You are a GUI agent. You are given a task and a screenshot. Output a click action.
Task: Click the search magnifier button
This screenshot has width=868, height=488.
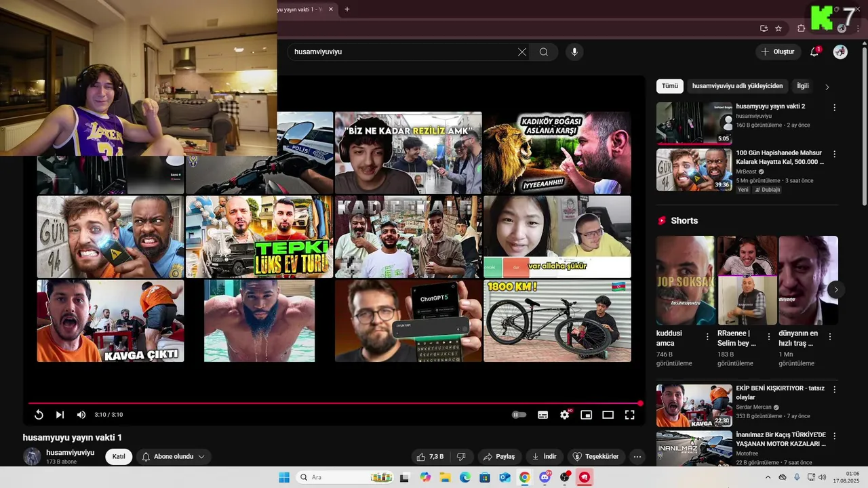(544, 52)
